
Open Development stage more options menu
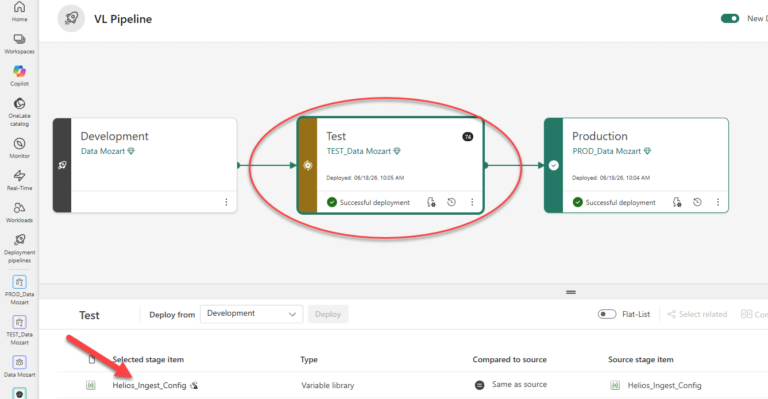[226, 202]
